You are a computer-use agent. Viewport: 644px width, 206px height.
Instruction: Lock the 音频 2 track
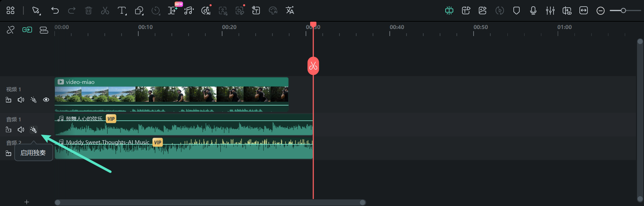[x=8, y=154]
